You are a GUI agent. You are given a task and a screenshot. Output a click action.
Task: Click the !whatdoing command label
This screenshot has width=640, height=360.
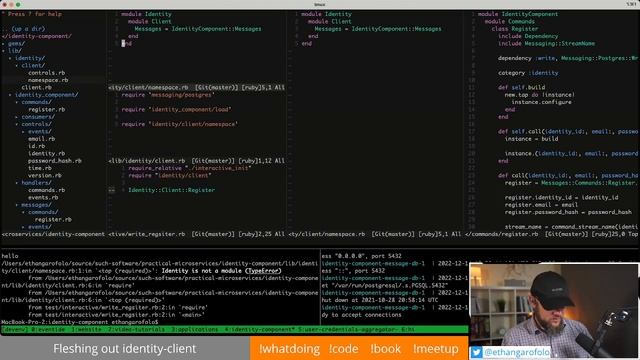(x=289, y=349)
